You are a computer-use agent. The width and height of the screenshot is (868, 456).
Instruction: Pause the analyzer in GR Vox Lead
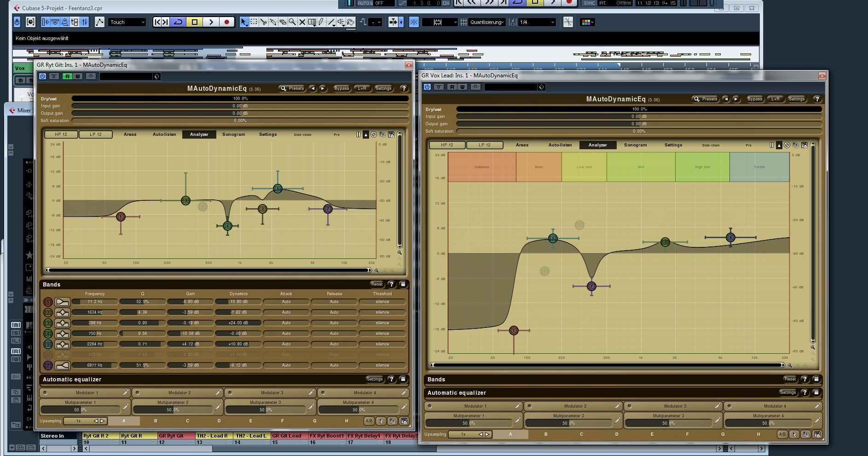[x=771, y=145]
